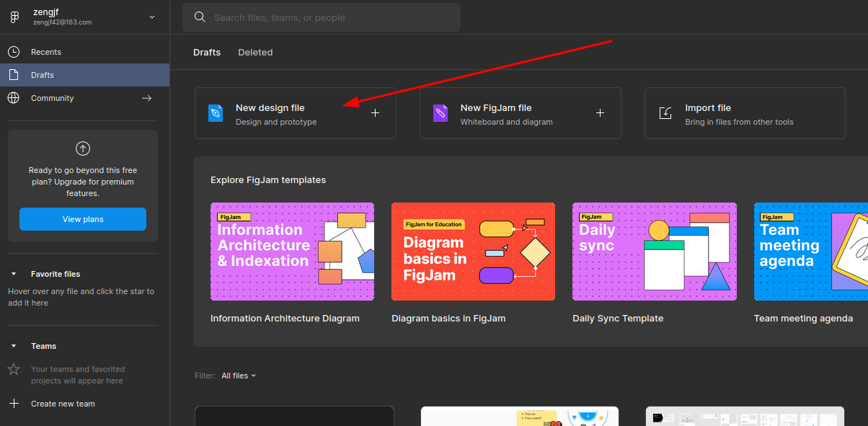Screen dimensions: 868x426
Task: Click the Import file card
Action: click(x=745, y=113)
